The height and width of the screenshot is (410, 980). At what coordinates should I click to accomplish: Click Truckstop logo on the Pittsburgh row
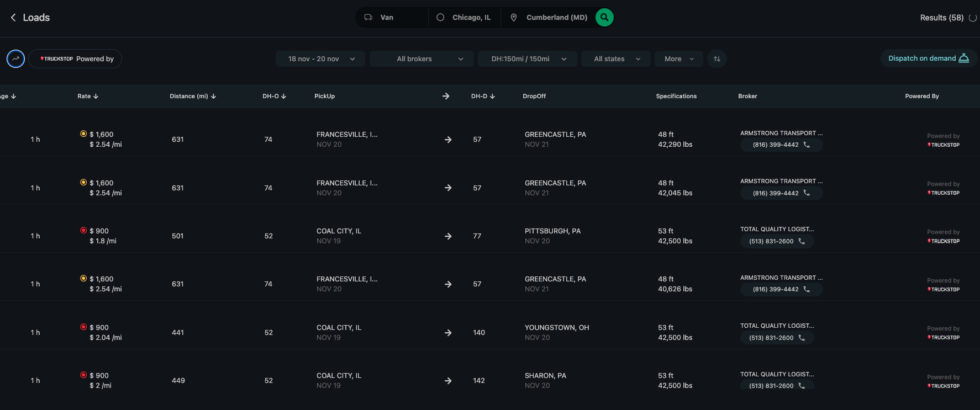click(x=944, y=241)
